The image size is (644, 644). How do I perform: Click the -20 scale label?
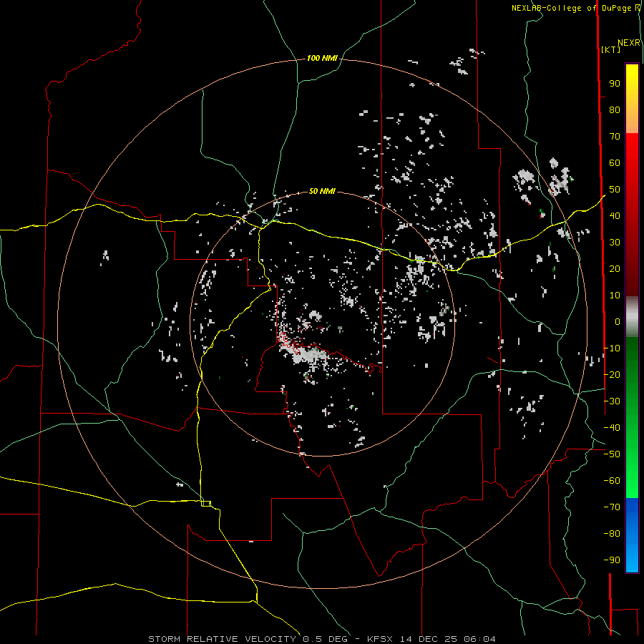[612, 375]
